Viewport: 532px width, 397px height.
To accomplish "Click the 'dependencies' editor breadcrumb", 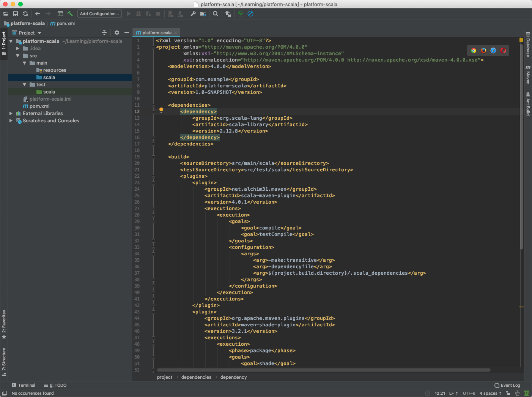I will 196,377.
